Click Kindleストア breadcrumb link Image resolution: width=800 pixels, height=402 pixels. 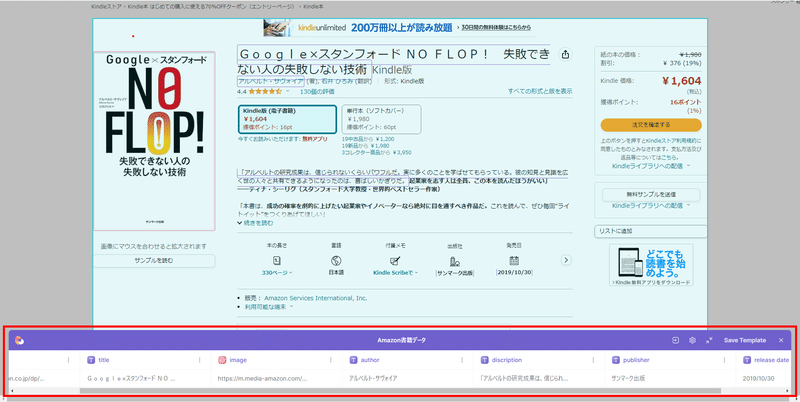tap(106, 7)
